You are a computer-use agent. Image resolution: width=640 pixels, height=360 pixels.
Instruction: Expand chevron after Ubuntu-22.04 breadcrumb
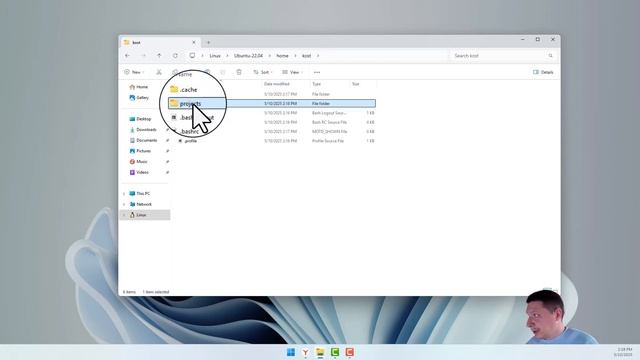[269, 56]
